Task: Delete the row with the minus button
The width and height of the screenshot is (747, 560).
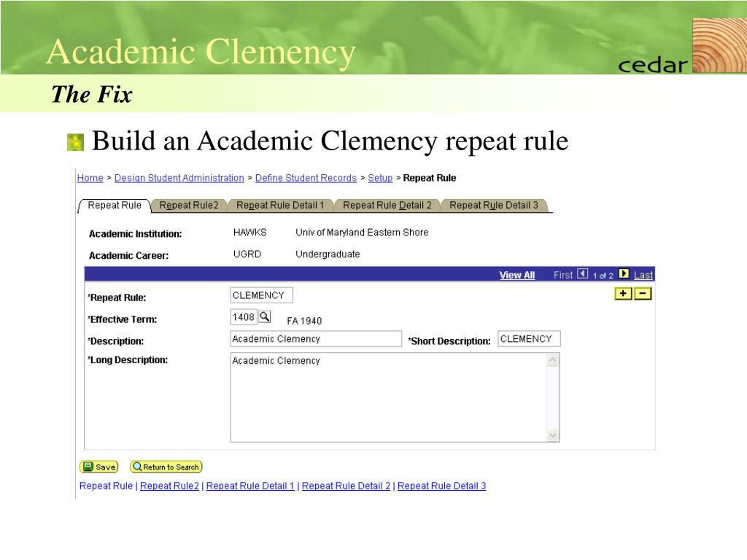Action: click(643, 294)
